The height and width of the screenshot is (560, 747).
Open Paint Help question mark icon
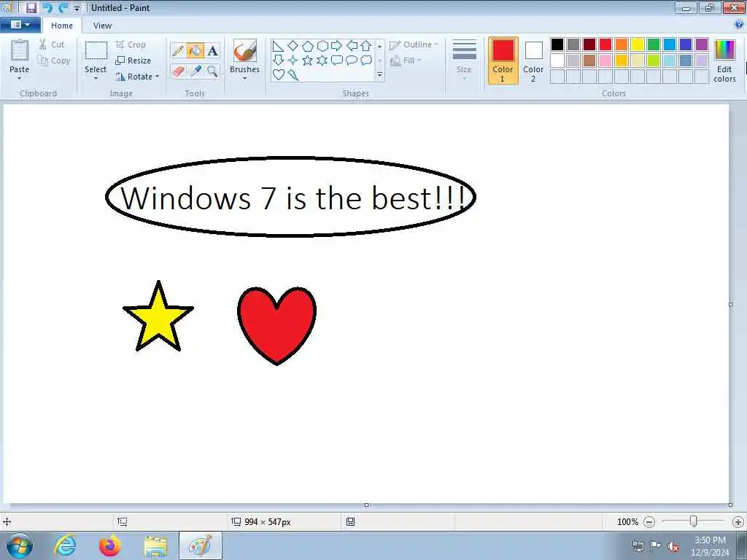click(x=739, y=24)
